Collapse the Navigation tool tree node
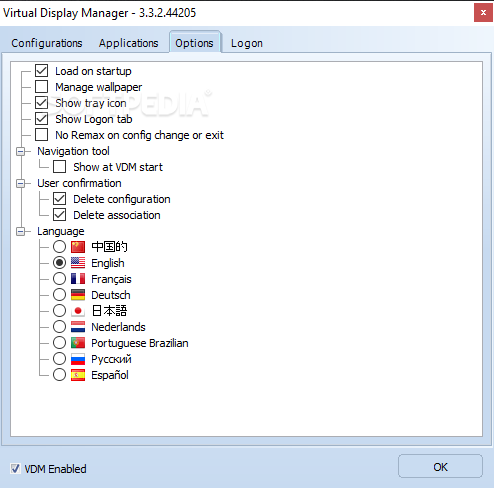Image resolution: width=494 pixels, height=488 pixels. click(x=21, y=152)
